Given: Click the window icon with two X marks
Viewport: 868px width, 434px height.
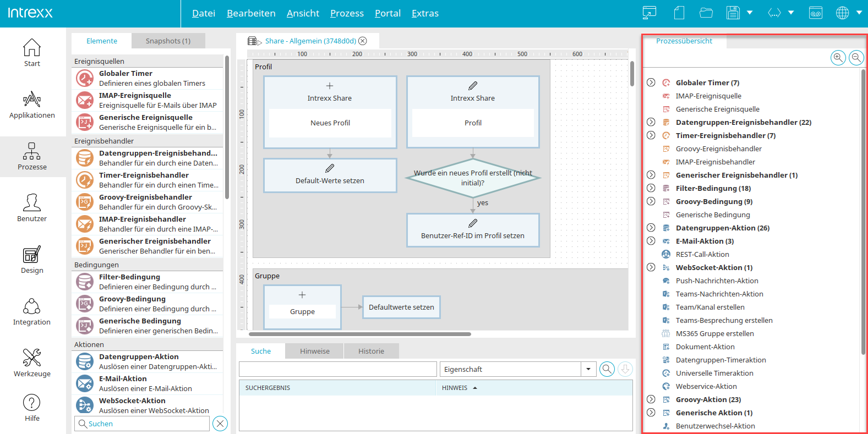Looking at the screenshot, I should pos(816,13).
